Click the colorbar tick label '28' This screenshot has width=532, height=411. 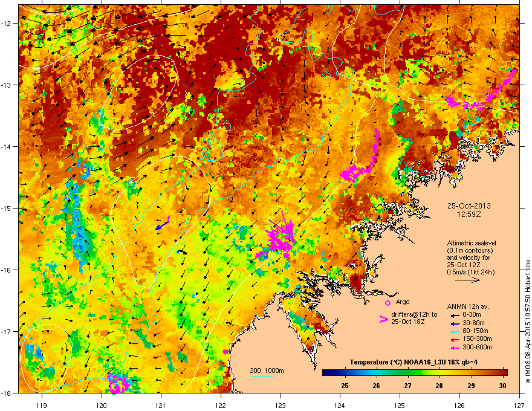(440, 386)
